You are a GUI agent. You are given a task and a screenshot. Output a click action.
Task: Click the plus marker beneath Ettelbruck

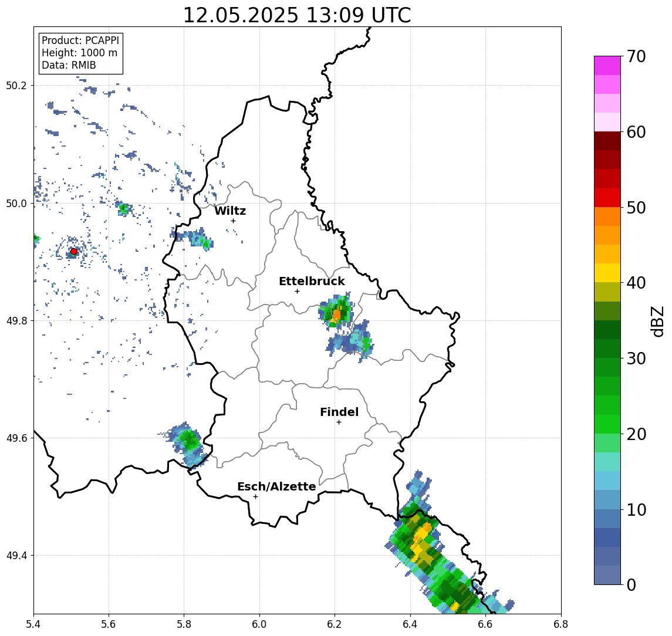297,292
